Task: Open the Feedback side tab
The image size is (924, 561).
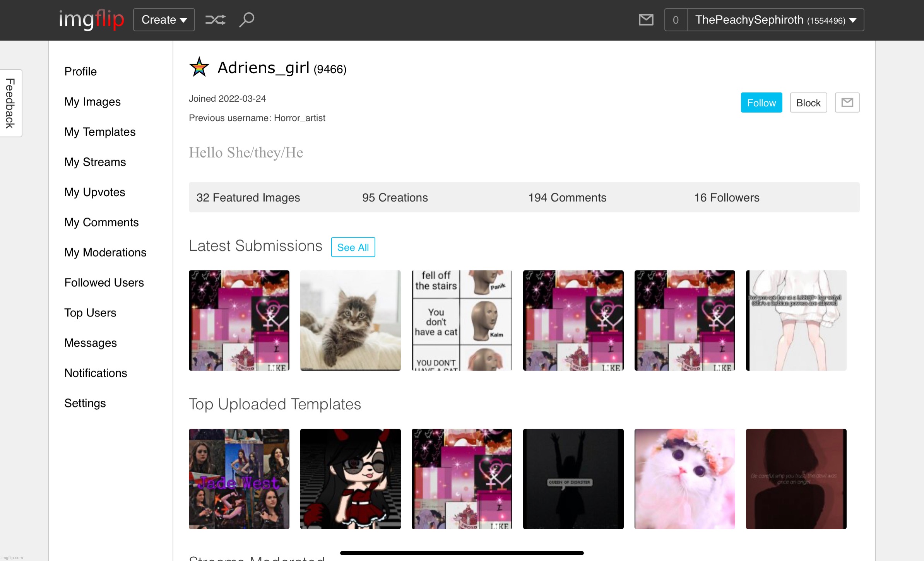Action: point(11,103)
